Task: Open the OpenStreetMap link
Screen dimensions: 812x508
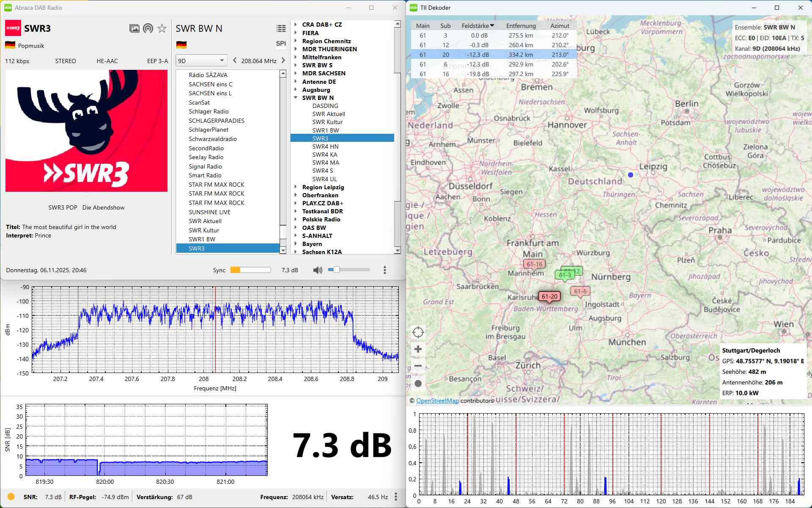Action: pos(437,400)
